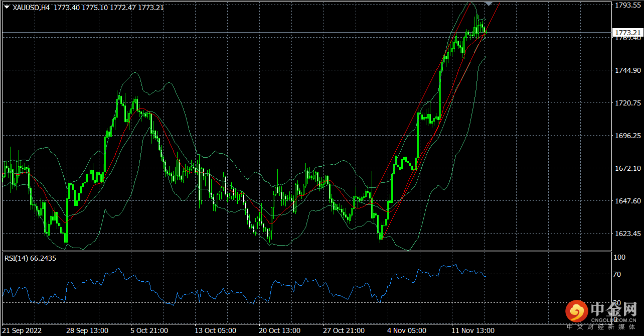
Task: Select the 1720.75 price scale level
Action: [x=627, y=103]
